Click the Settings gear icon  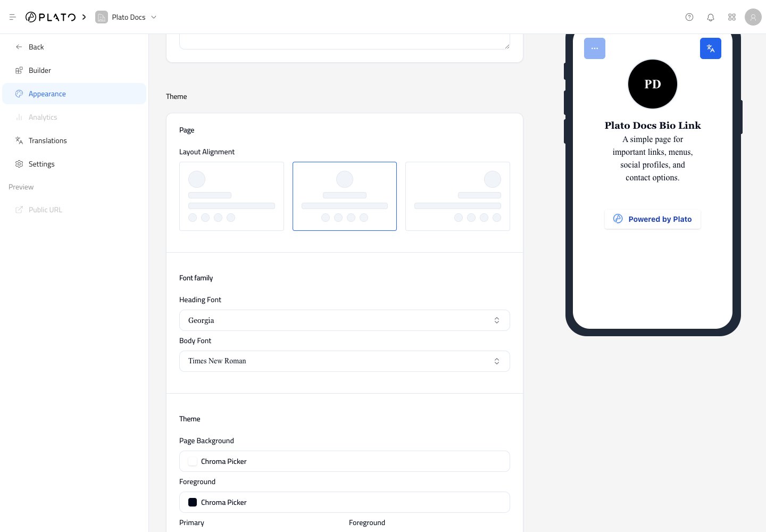[x=19, y=164]
